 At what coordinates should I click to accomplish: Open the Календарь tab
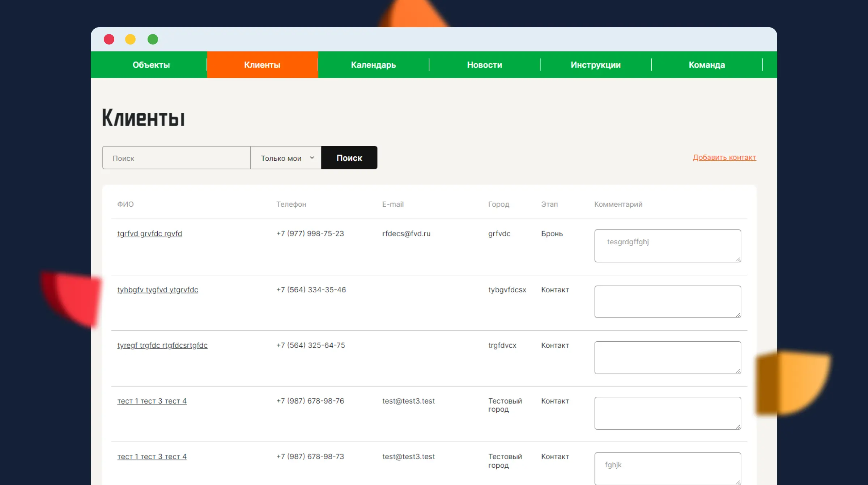373,65
